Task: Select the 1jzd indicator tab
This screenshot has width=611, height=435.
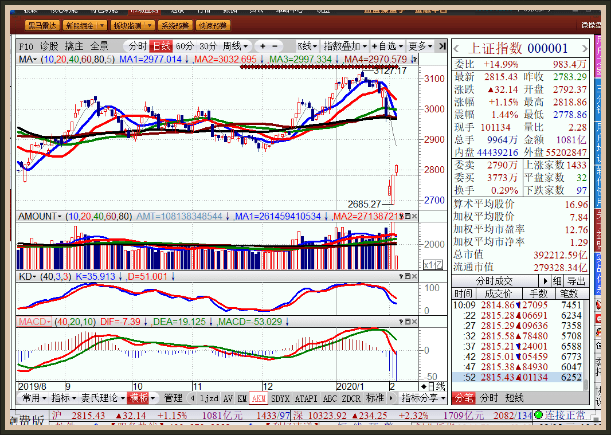Action: [x=209, y=398]
